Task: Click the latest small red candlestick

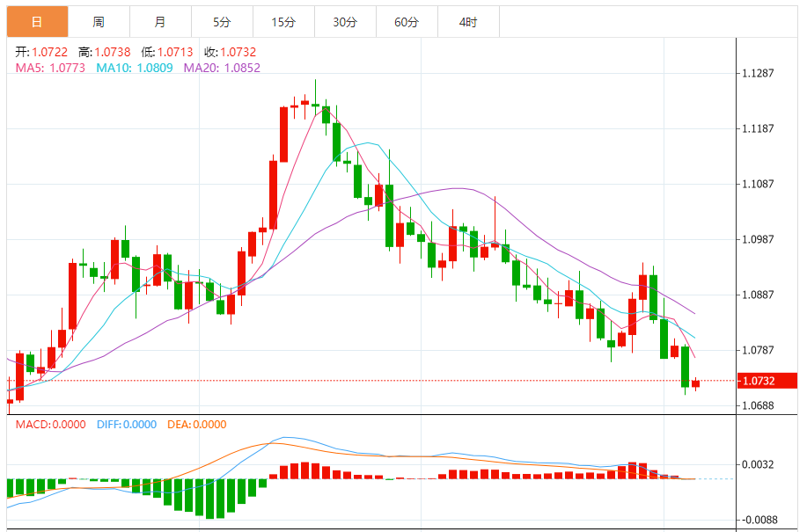Action: (x=696, y=383)
